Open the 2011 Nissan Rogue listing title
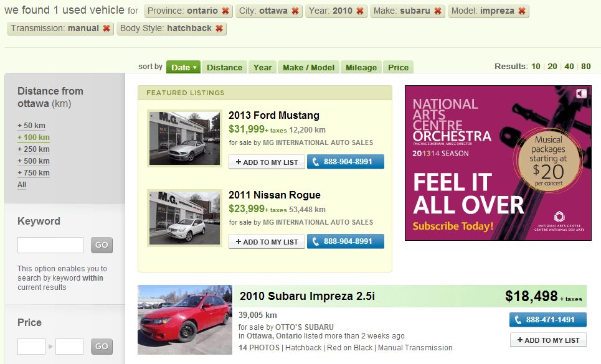The height and width of the screenshot is (364, 601). [275, 195]
